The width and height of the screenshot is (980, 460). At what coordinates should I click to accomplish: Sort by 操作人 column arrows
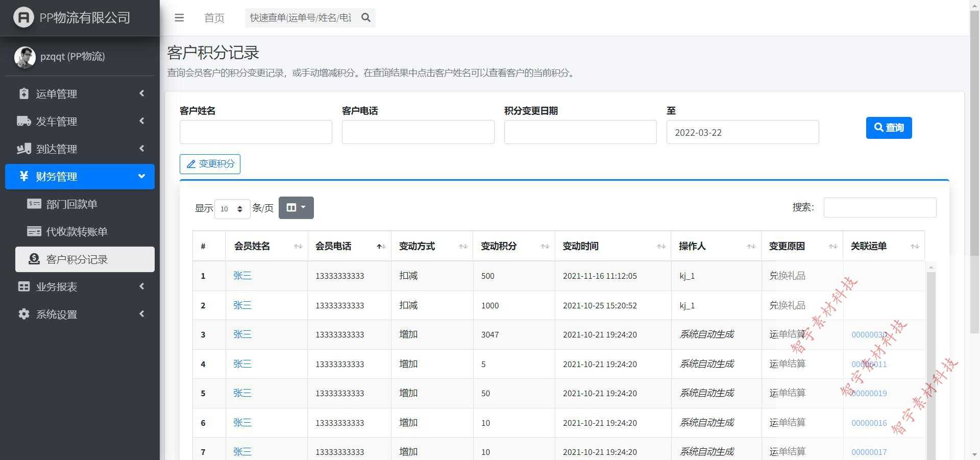pyautogui.click(x=751, y=247)
